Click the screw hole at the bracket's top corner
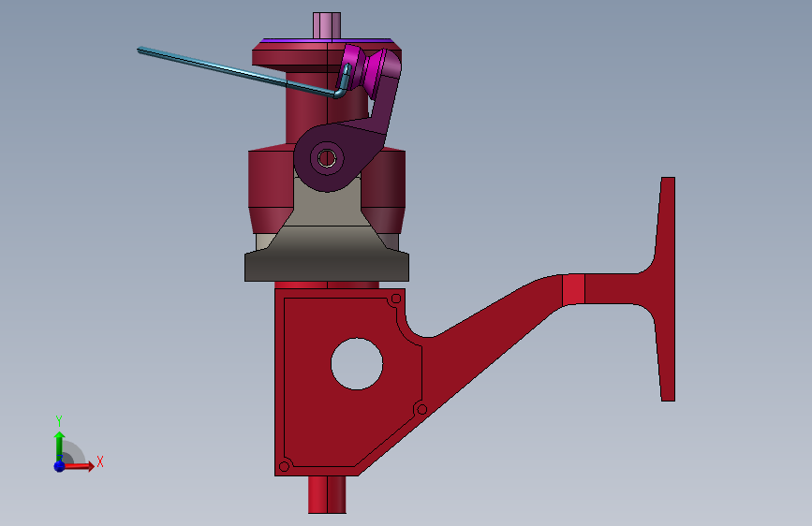The height and width of the screenshot is (526, 812). coord(396,299)
